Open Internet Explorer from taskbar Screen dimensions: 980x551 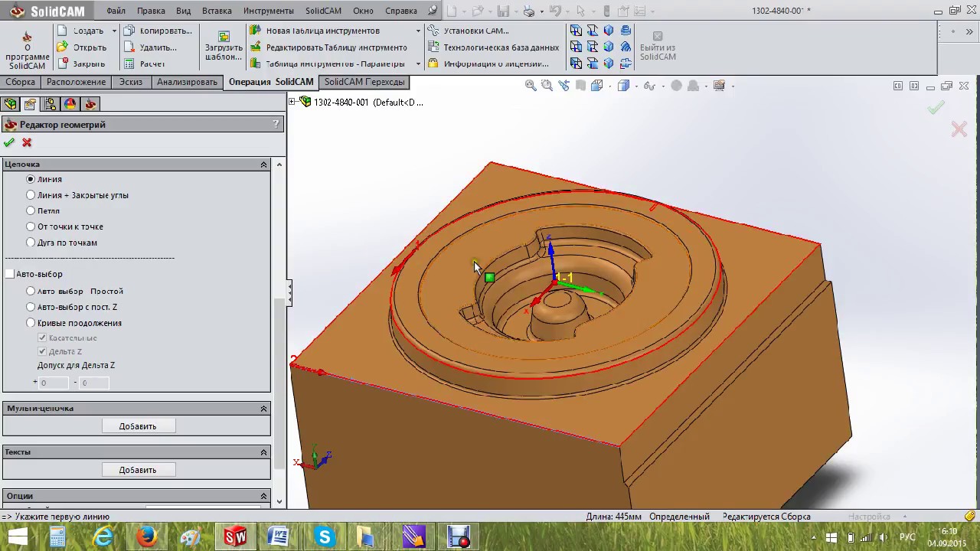(x=103, y=537)
